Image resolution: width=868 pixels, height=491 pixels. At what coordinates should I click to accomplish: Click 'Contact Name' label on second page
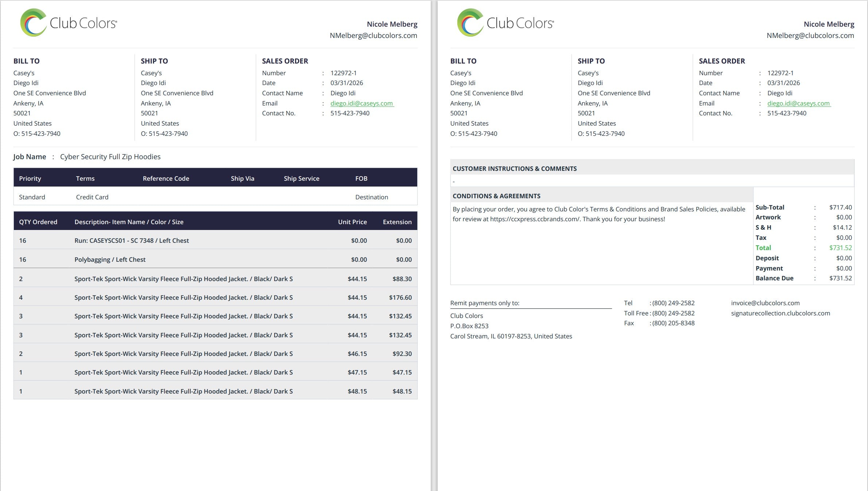click(719, 93)
